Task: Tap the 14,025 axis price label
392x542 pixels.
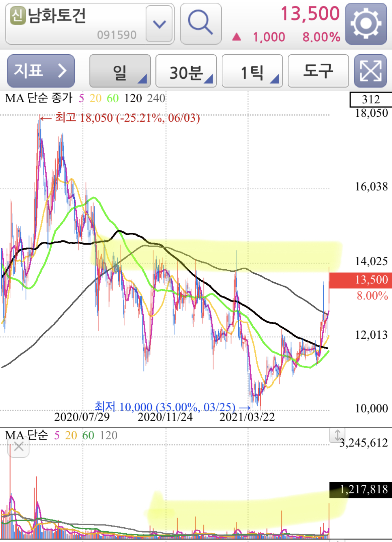Action: (372, 261)
